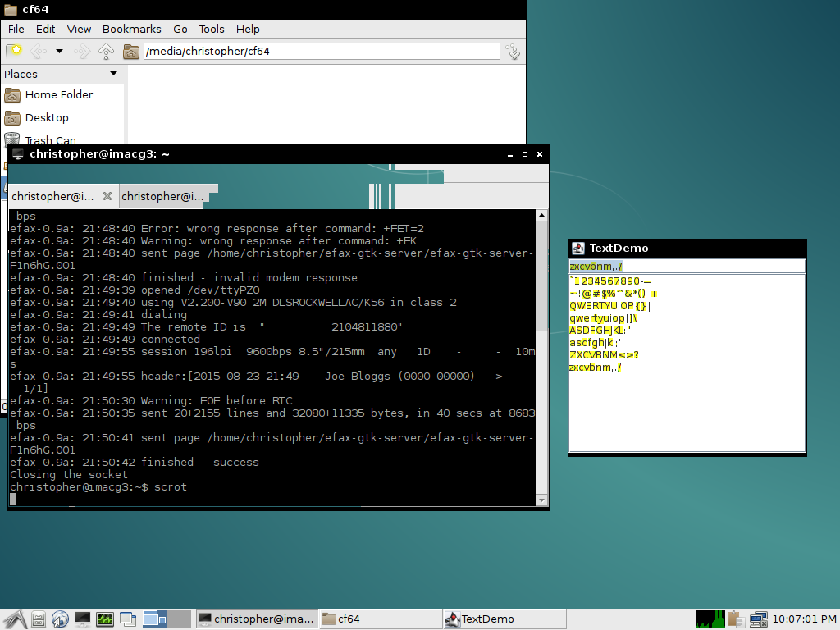Screen dimensions: 840x630
Task: Open the LXDE start menu icon
Action: click(14, 619)
